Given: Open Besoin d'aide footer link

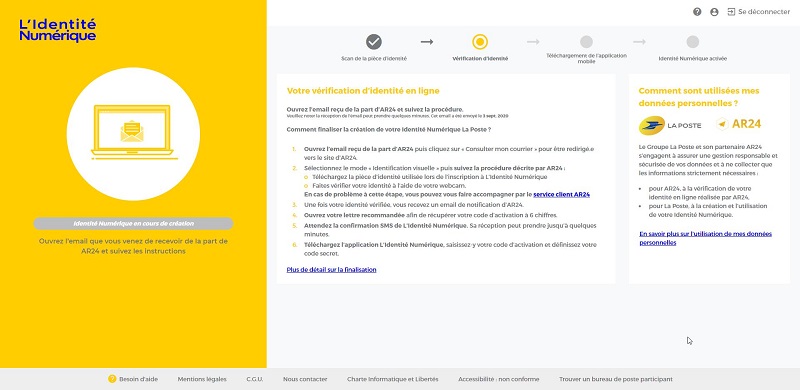Looking at the screenshot, I should [138, 379].
